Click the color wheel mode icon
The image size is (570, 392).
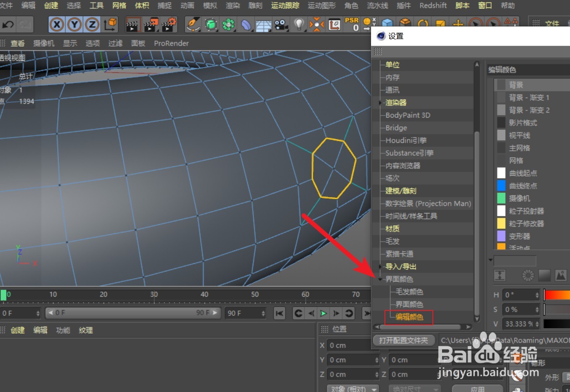(x=528, y=276)
